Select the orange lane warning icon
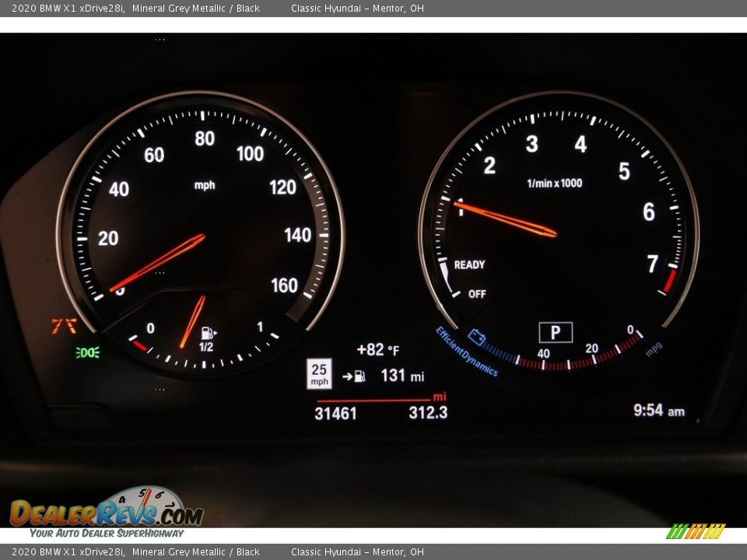The width and height of the screenshot is (747, 560). pyautogui.click(x=64, y=326)
